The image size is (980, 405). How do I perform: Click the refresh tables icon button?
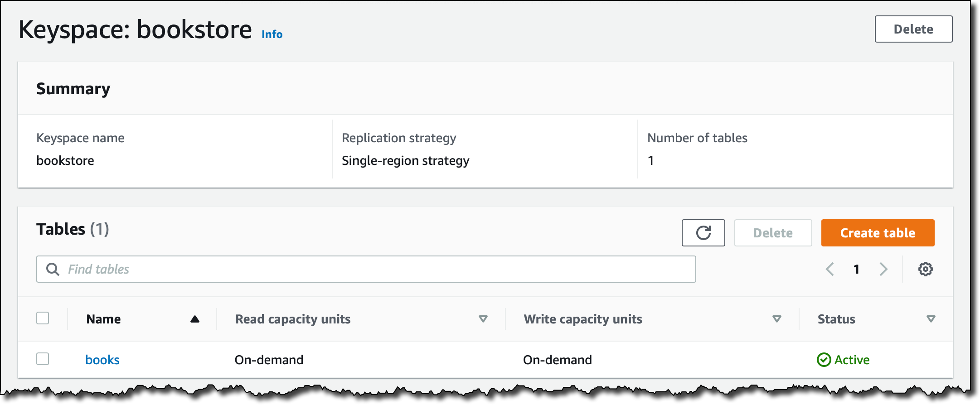click(x=703, y=233)
